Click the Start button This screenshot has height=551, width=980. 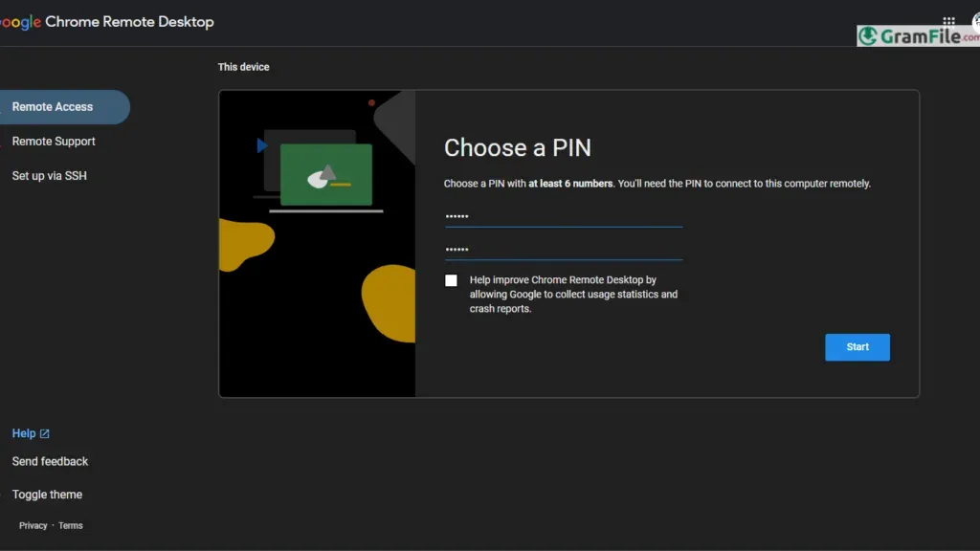click(857, 346)
